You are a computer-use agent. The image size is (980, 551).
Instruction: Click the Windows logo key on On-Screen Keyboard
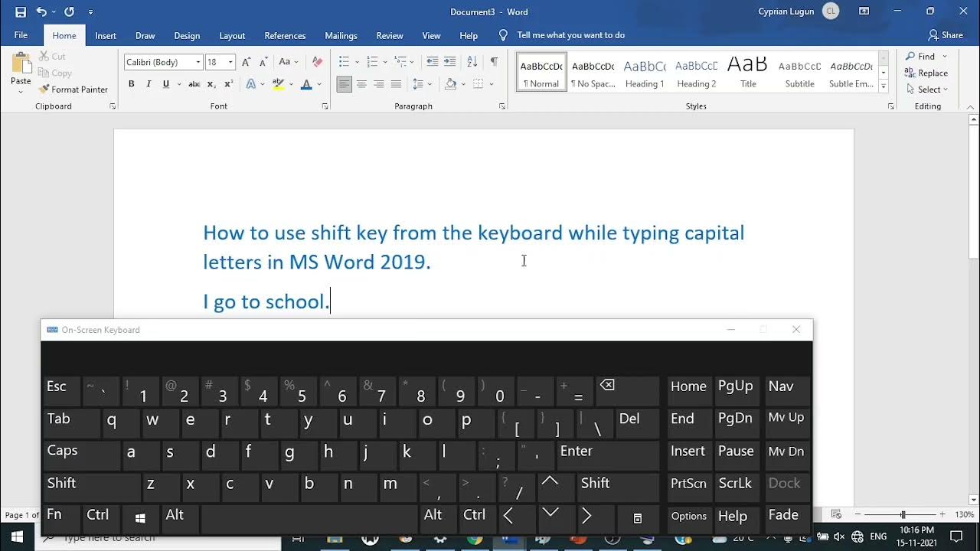(x=140, y=518)
